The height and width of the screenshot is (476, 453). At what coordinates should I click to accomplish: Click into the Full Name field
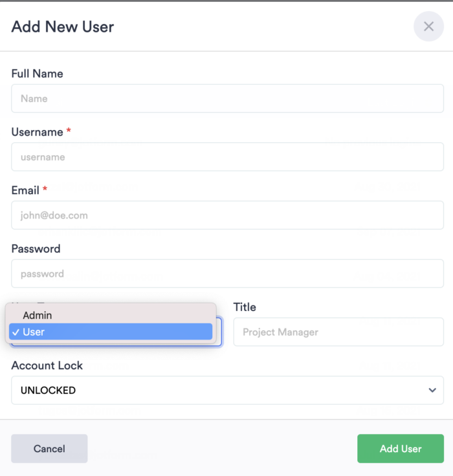coord(227,99)
